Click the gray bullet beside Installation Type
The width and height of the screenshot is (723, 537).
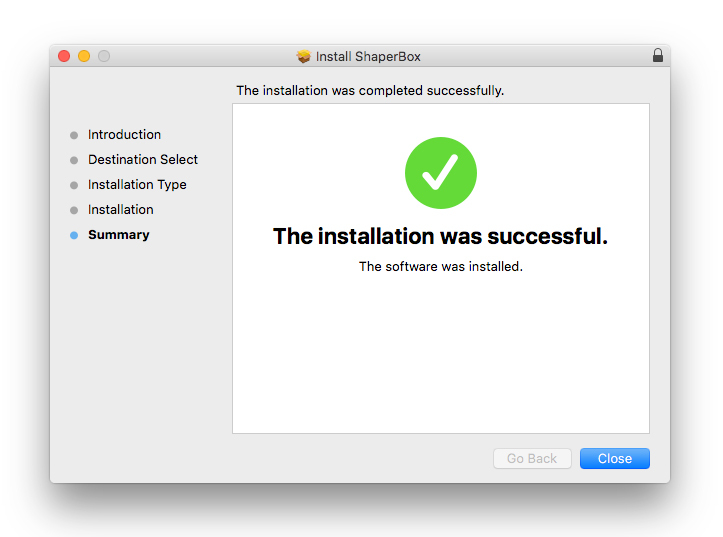(x=74, y=185)
